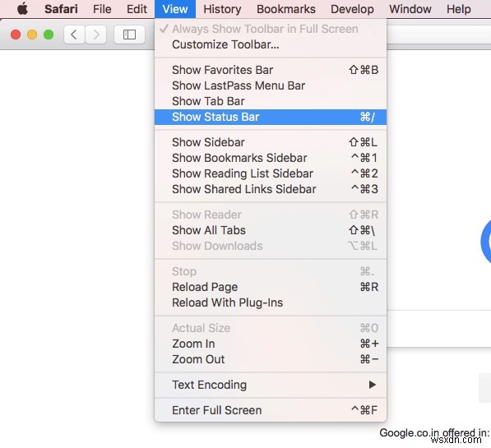Select Show Favorites Bar
The height and width of the screenshot is (448, 491).
[x=271, y=70]
